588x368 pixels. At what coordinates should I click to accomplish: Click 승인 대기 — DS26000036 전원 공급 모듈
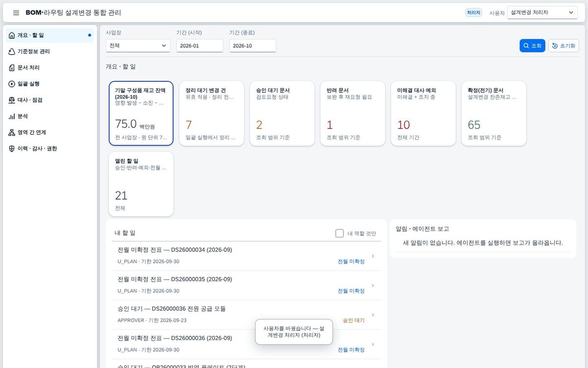(x=171, y=309)
